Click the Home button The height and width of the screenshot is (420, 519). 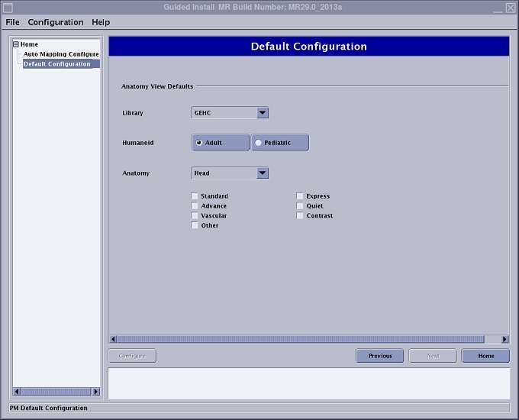(485, 356)
